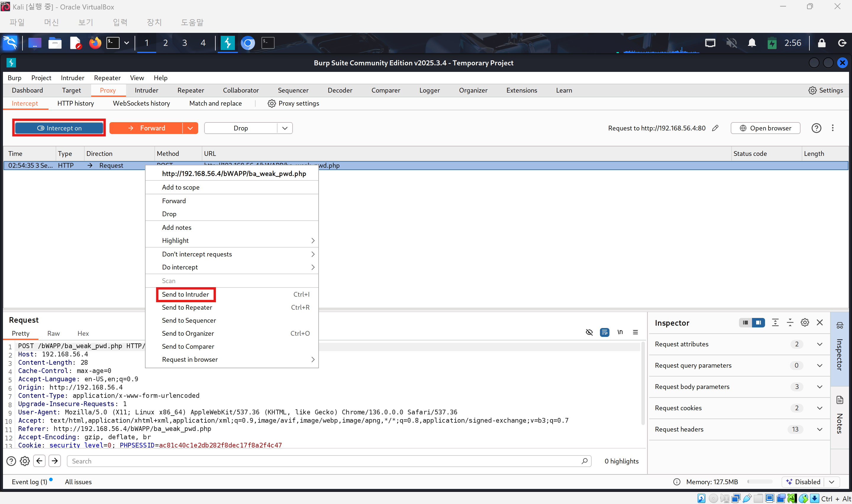This screenshot has width=852, height=504.
Task: Expand Request cookies in Inspector
Action: click(819, 408)
